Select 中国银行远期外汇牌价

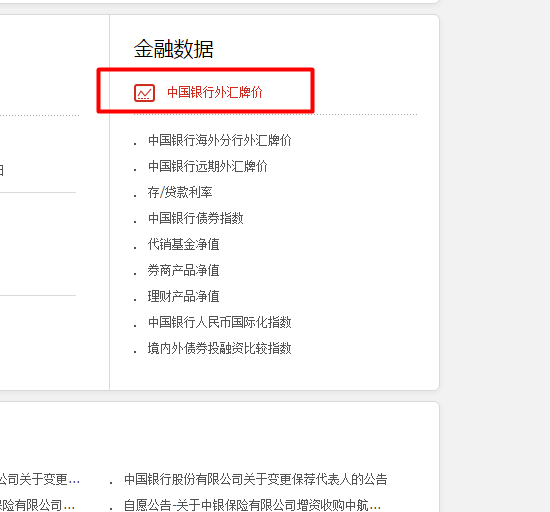coord(208,166)
